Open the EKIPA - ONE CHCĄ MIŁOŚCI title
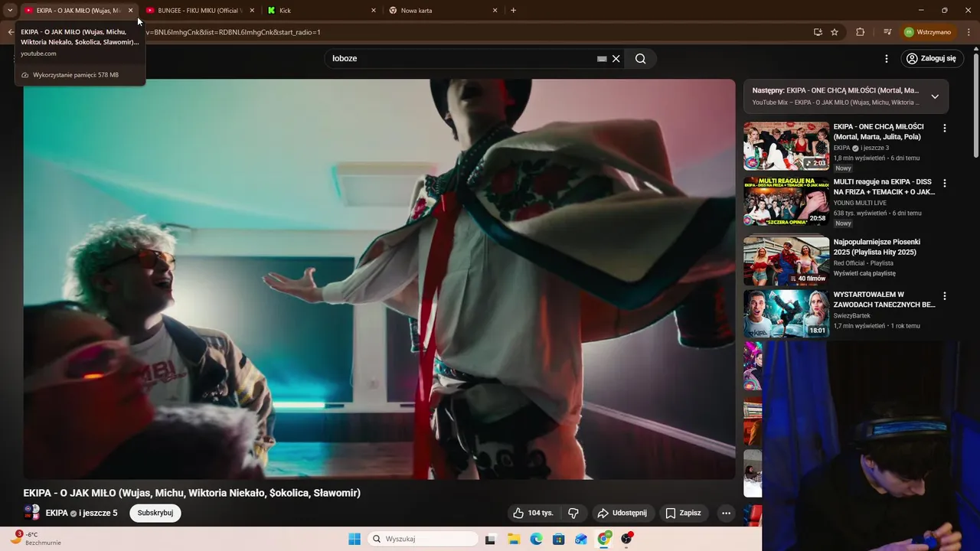The width and height of the screenshot is (980, 551). (879, 132)
